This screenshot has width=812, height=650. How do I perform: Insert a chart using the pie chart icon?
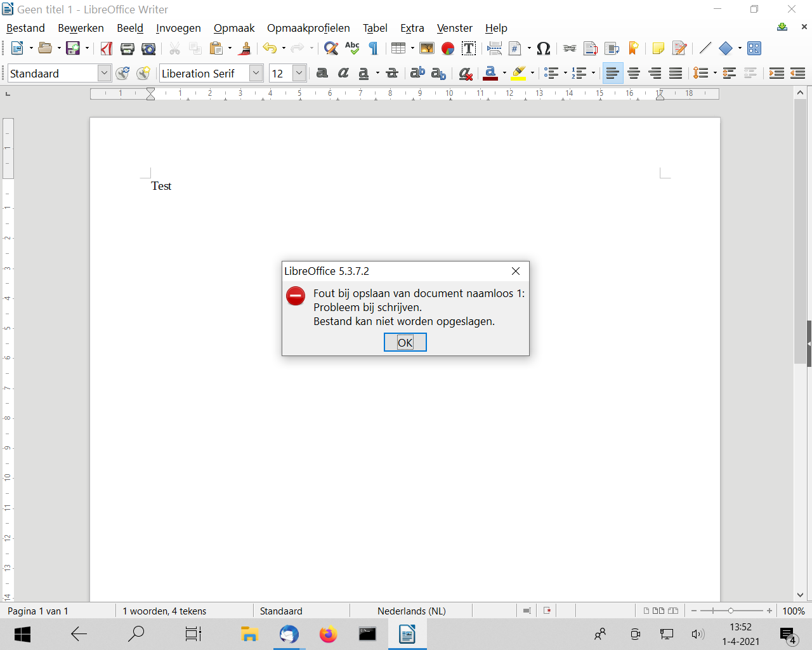[448, 48]
